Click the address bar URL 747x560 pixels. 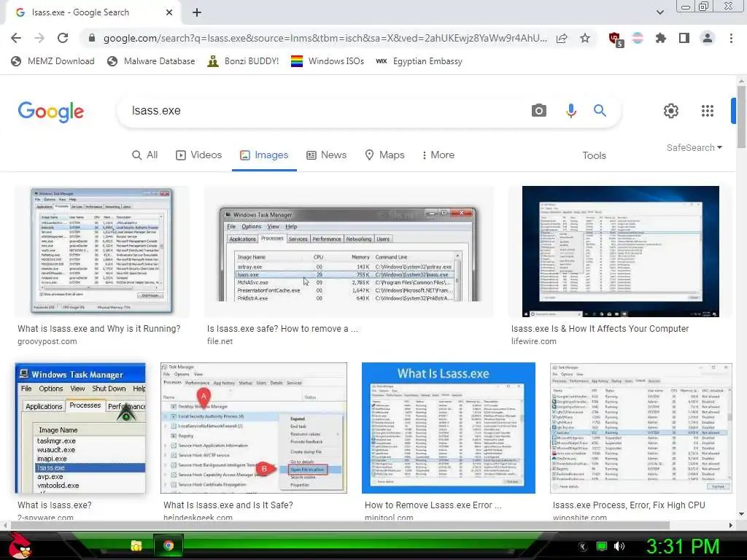point(325,38)
